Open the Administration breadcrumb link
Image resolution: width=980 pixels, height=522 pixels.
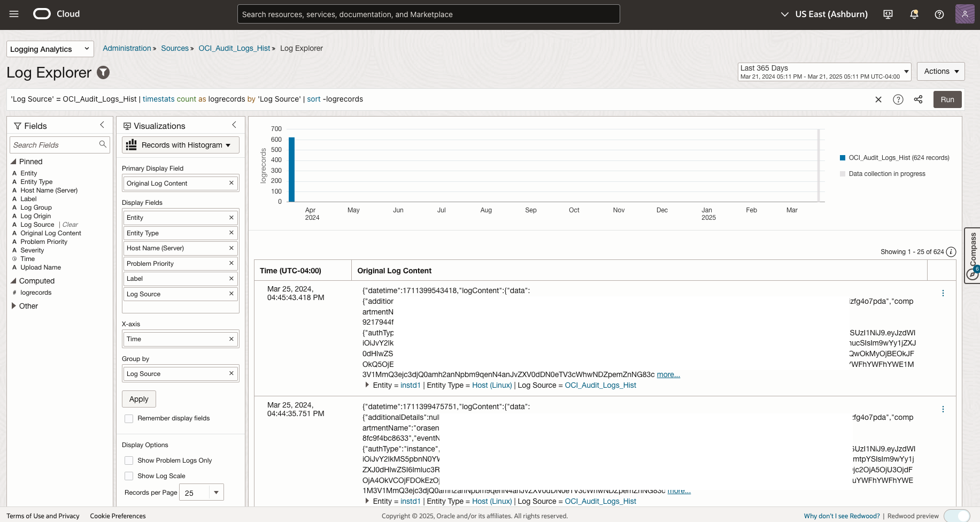pos(127,48)
